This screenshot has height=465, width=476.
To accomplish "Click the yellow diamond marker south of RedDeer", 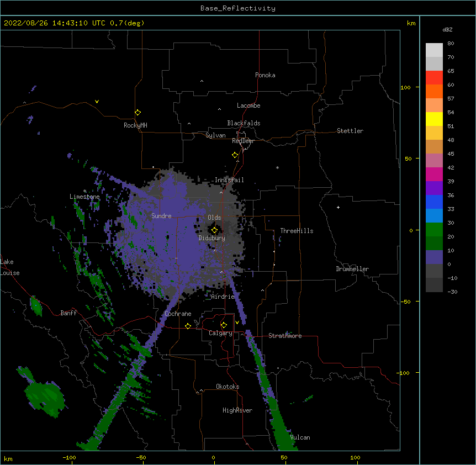I will [235, 155].
